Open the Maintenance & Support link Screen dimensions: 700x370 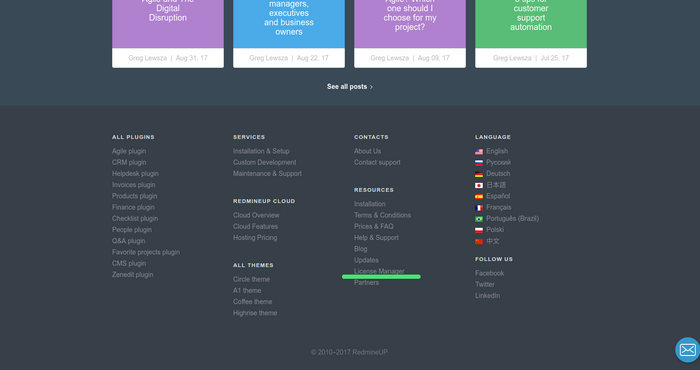(267, 174)
